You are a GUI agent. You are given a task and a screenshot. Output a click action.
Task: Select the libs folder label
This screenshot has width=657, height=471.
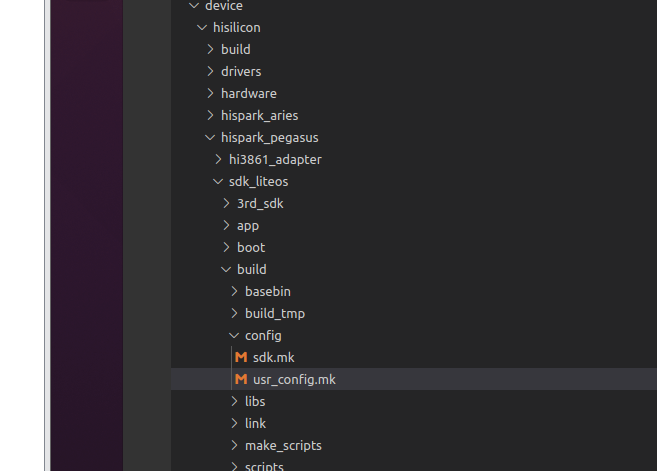click(x=255, y=401)
